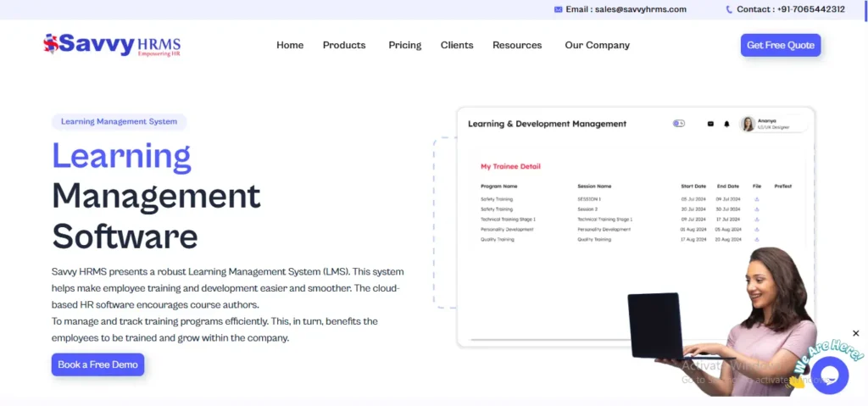Viewport: 868px width, 406px height.
Task: Open the round chat bubble widget
Action: pyautogui.click(x=829, y=375)
